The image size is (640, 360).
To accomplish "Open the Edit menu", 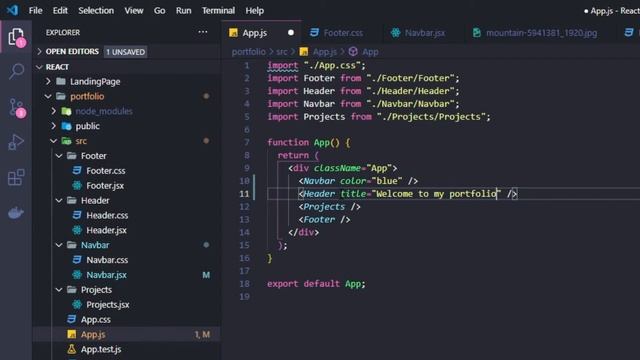I will (x=60, y=11).
